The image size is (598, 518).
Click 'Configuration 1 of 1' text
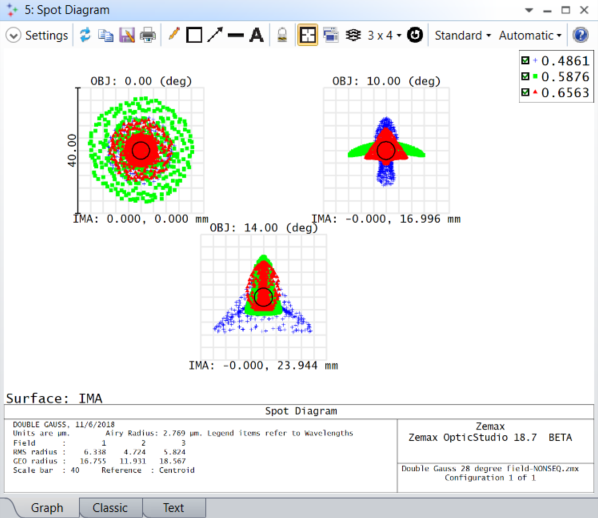click(490, 478)
